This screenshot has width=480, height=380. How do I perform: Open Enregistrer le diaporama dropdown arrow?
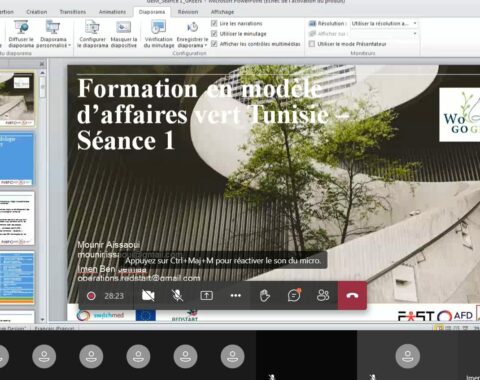pyautogui.click(x=206, y=45)
